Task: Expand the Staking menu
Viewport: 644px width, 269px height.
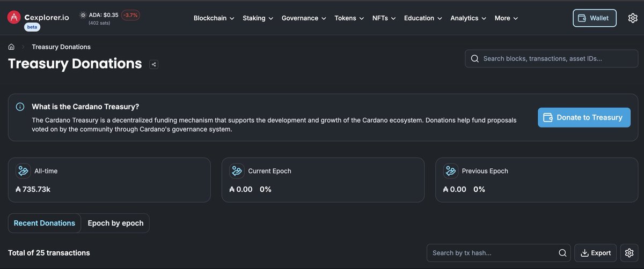Action: point(258,18)
